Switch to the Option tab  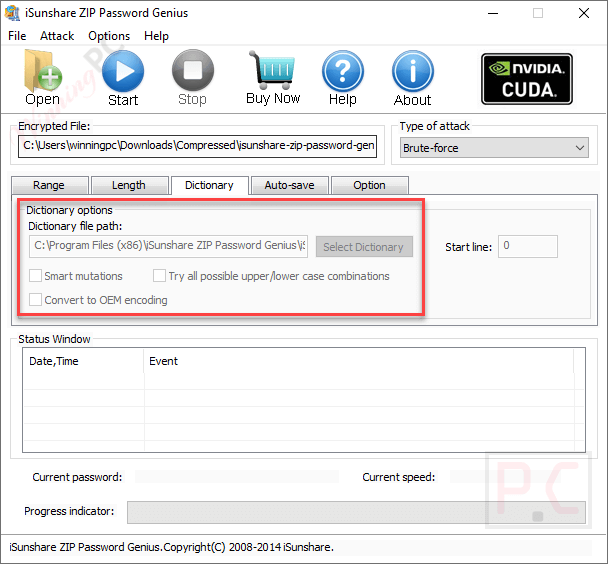[370, 185]
